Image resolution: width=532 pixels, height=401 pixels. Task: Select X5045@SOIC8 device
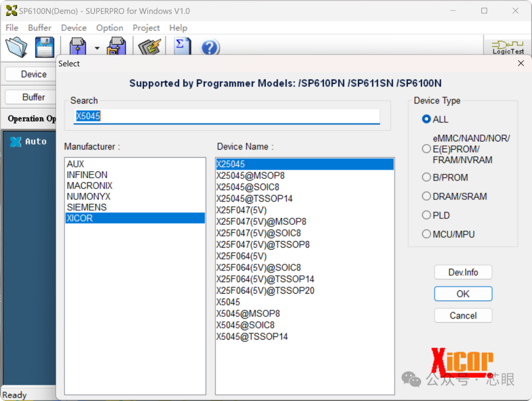click(305, 325)
